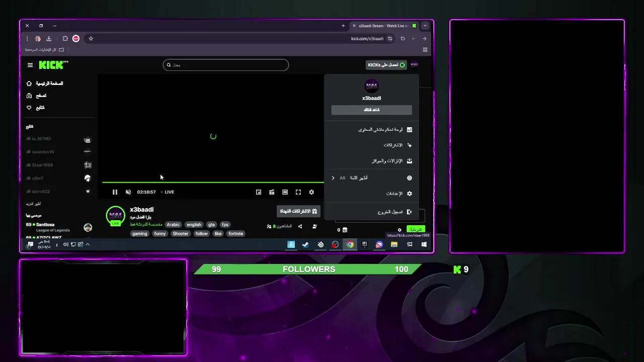Open the chat settings gear icon
The width and height of the screenshot is (644, 362).
tap(399, 230)
